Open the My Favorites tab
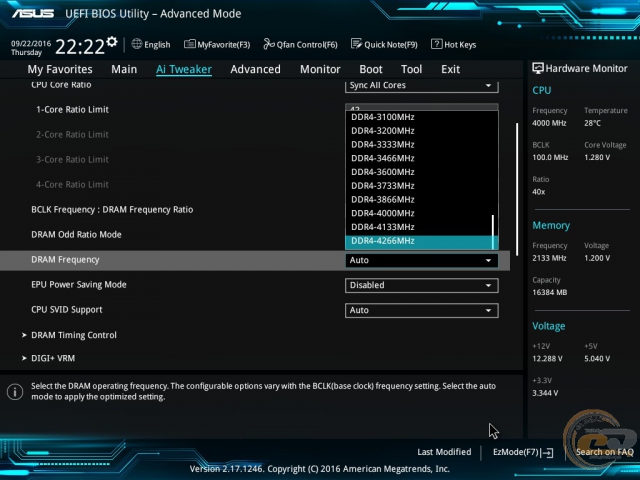640x480 pixels. (x=60, y=69)
